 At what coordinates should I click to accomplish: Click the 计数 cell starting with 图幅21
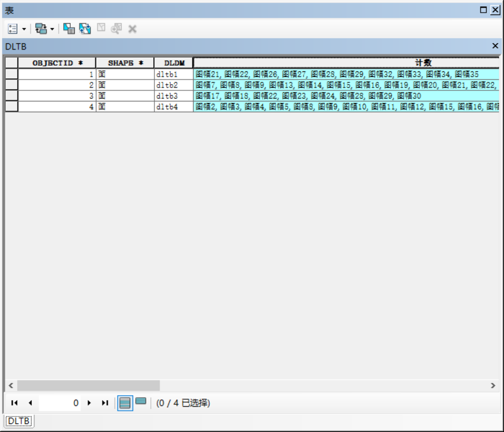346,74
